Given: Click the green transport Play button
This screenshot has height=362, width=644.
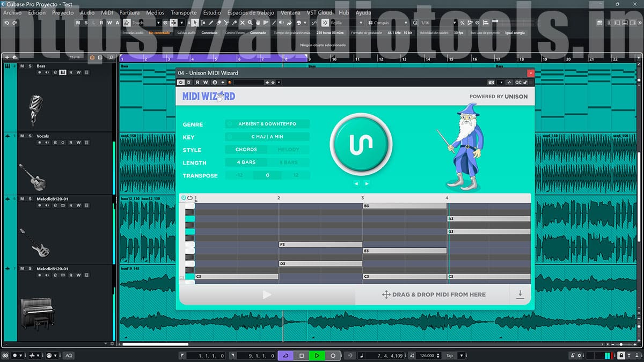Looking at the screenshot, I should [317, 356].
